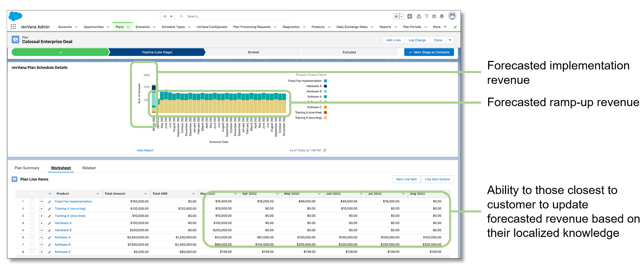Click the edit navigation pencil icon

click(x=455, y=27)
